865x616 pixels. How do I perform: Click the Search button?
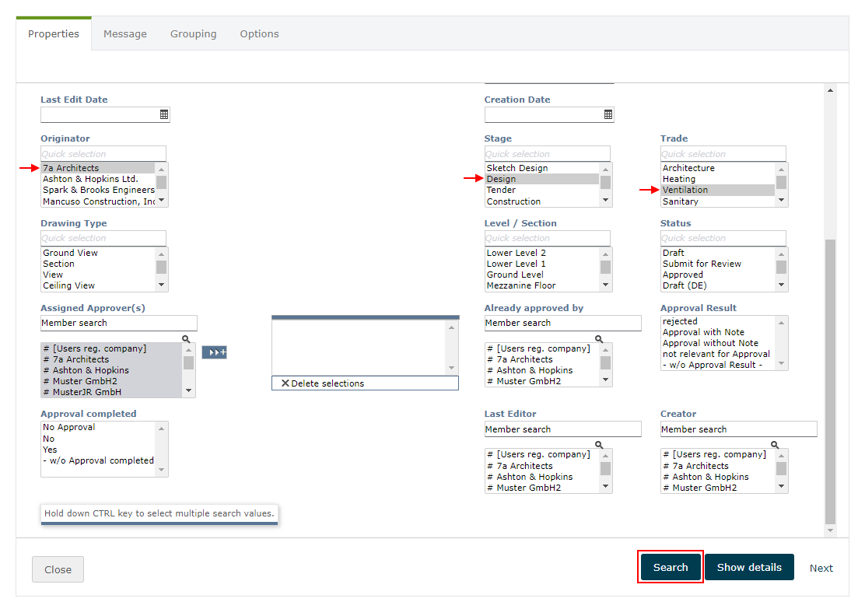click(x=671, y=567)
